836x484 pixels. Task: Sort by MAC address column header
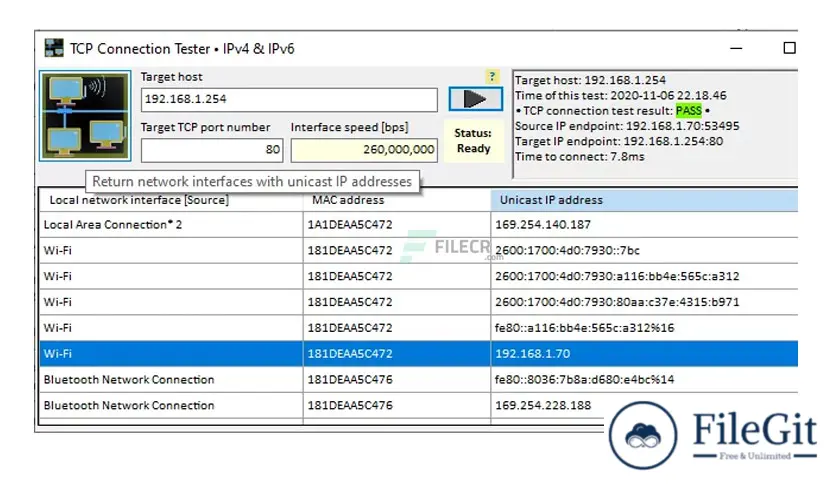(x=397, y=200)
